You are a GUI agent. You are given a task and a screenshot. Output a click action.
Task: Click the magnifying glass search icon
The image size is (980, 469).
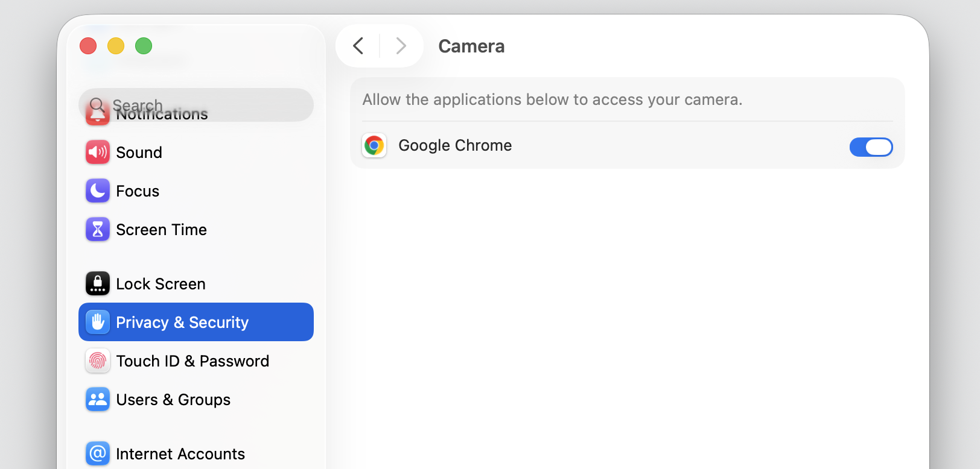[x=97, y=105]
